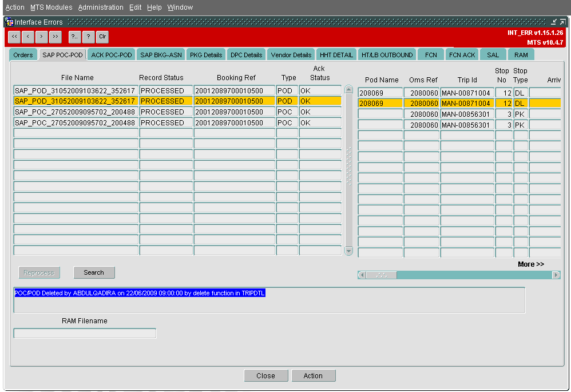Open the Administration menu

101,7
